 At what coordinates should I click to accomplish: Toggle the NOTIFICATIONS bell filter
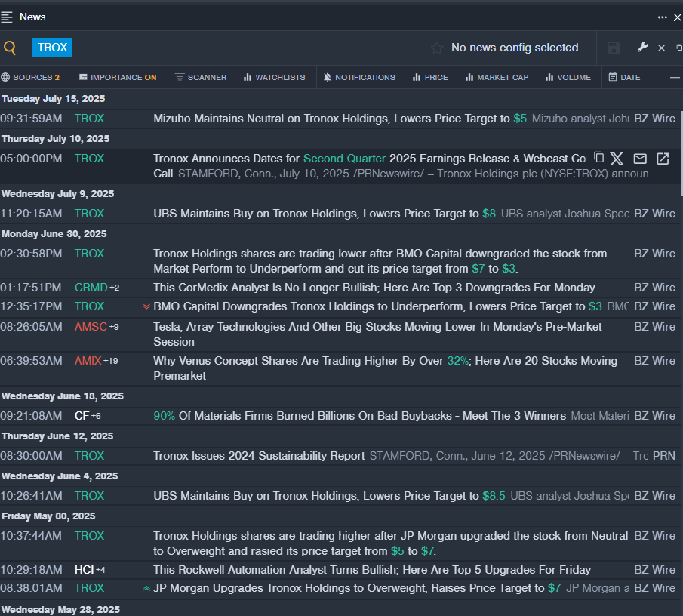(359, 78)
